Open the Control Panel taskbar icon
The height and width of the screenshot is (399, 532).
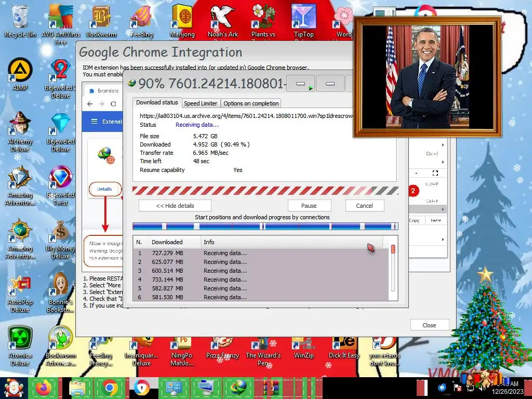pos(174,388)
